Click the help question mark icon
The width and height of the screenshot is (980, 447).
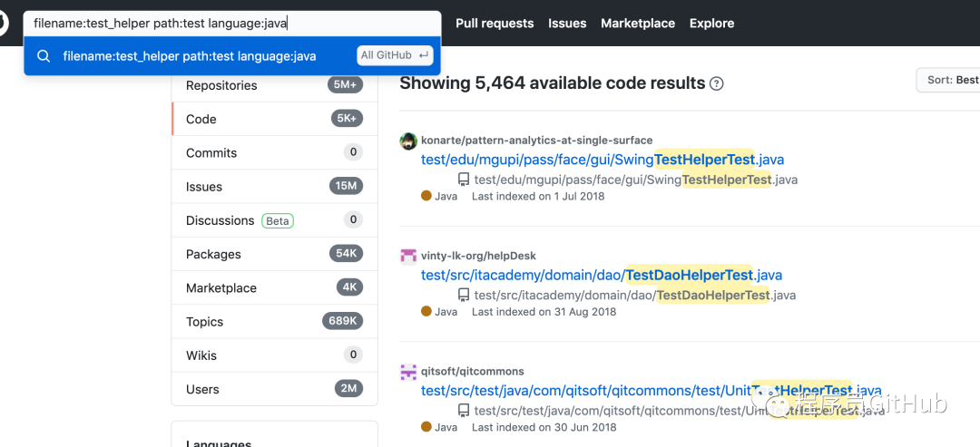click(x=717, y=83)
